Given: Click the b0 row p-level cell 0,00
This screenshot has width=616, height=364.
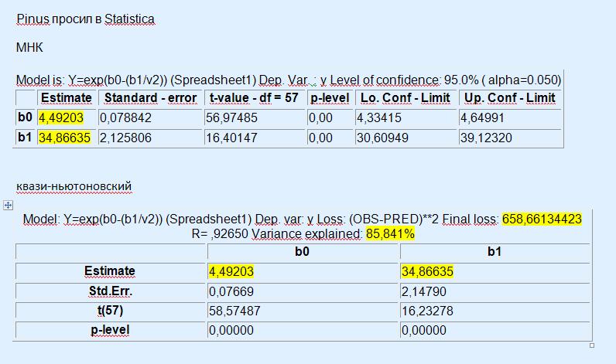Looking at the screenshot, I should click(x=320, y=117).
